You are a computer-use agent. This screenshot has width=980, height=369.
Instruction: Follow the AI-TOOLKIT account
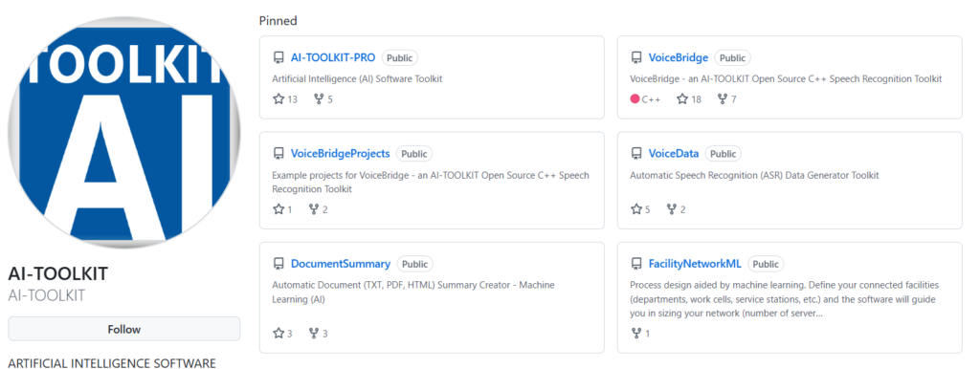coord(123,329)
